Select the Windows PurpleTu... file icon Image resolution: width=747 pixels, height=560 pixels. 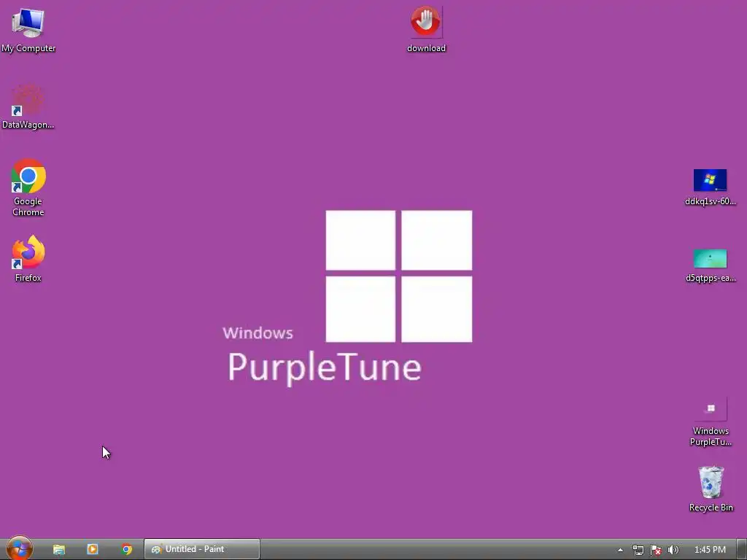tap(711, 408)
